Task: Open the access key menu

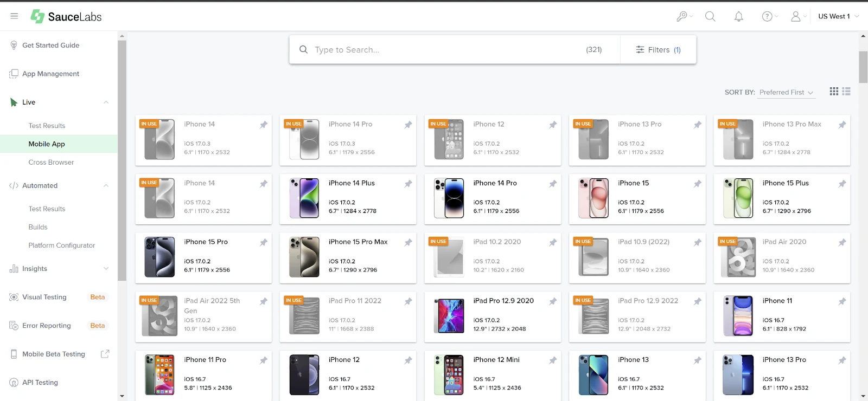Action: [685, 16]
